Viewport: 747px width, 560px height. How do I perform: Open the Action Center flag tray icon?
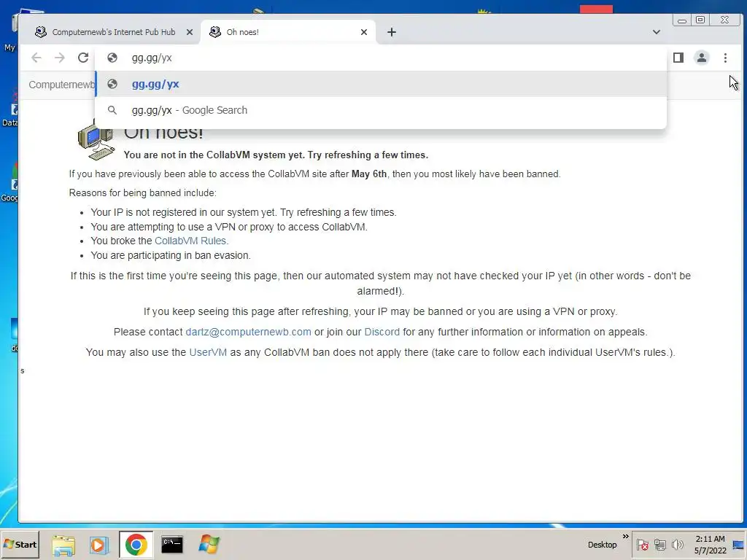click(642, 545)
